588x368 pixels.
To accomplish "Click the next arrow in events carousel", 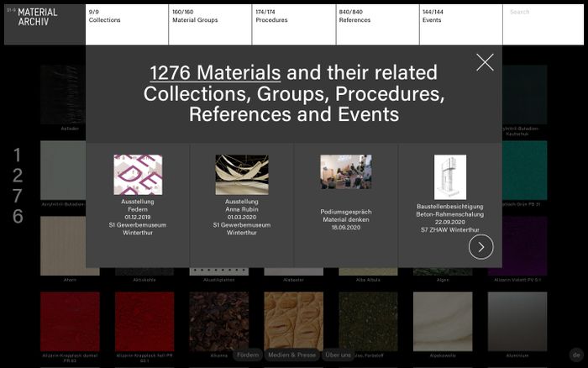I will (x=480, y=246).
